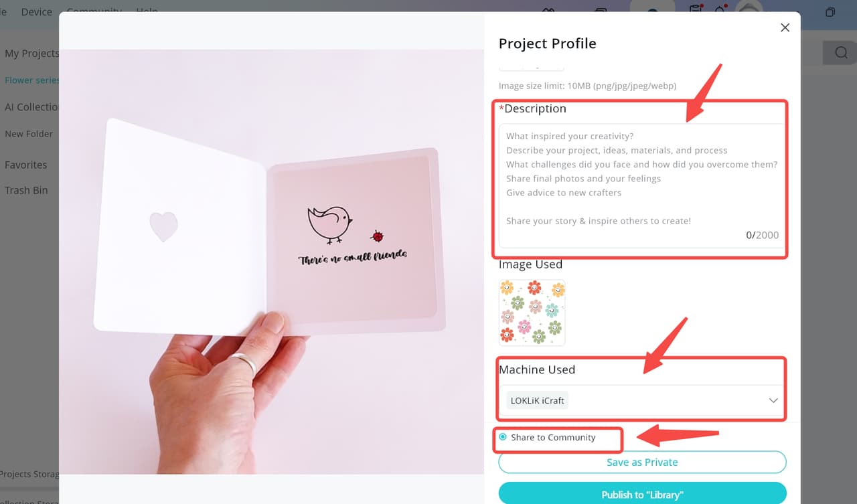Image resolution: width=857 pixels, height=504 pixels.
Task: Click the search magnifier icon
Action: 842,53
